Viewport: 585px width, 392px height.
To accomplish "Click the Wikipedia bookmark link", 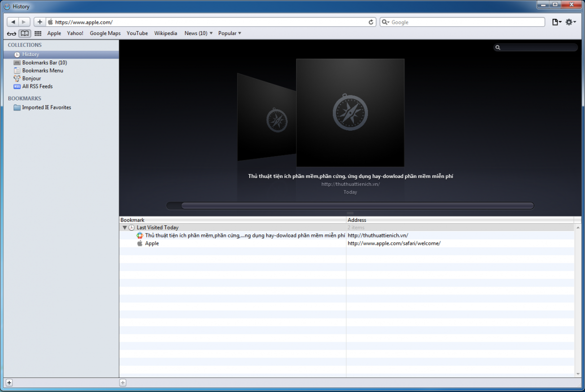I will coord(166,33).
